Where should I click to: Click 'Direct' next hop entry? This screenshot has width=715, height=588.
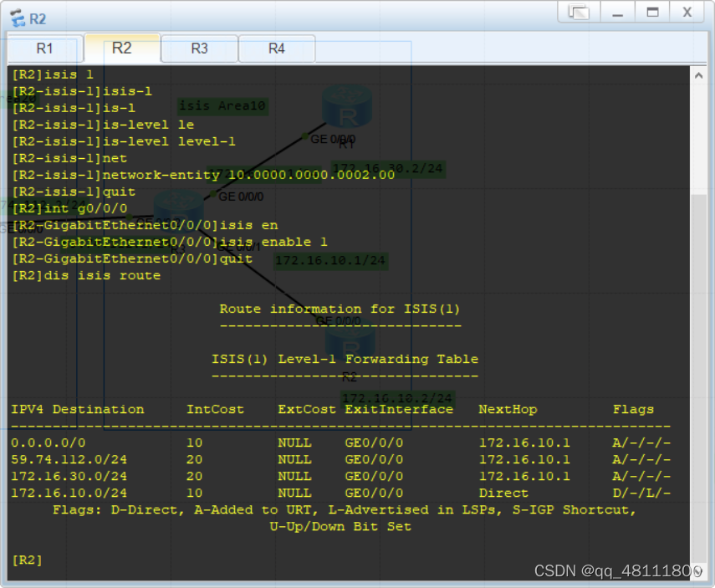point(503,493)
